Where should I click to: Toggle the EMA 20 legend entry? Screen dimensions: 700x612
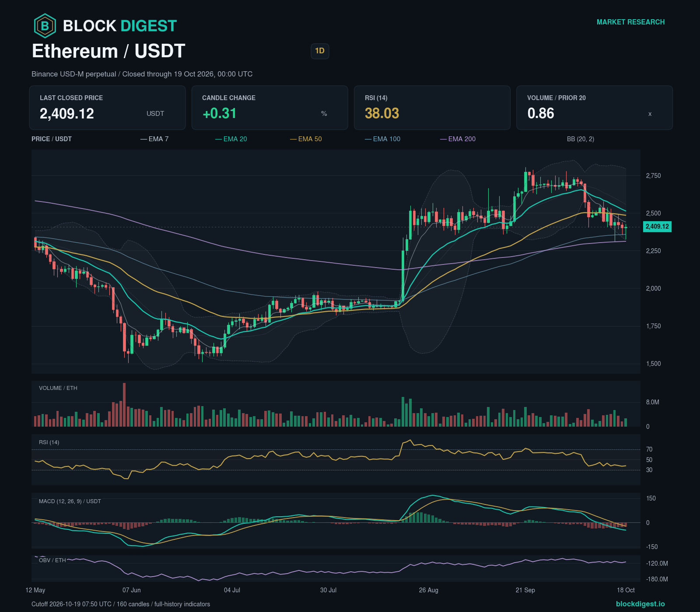(x=231, y=139)
